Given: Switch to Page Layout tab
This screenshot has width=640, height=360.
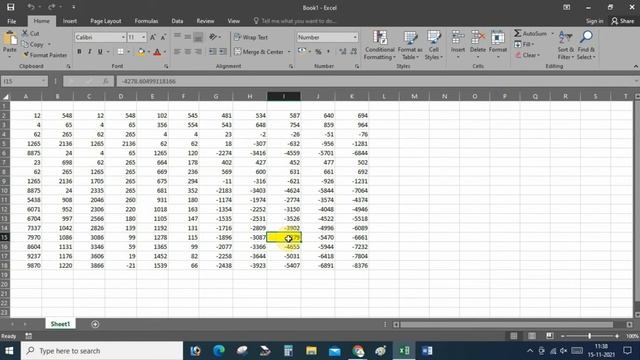Looking at the screenshot, I should click(x=106, y=21).
